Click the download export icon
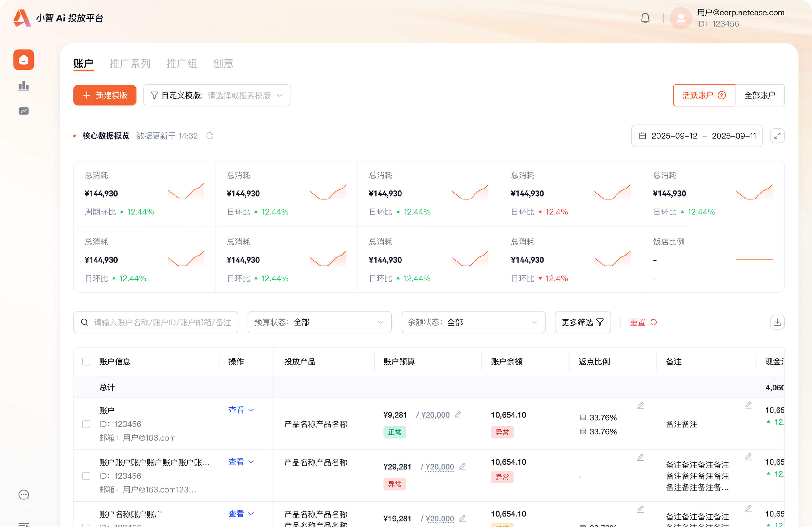The width and height of the screenshot is (812, 527). coord(777,322)
